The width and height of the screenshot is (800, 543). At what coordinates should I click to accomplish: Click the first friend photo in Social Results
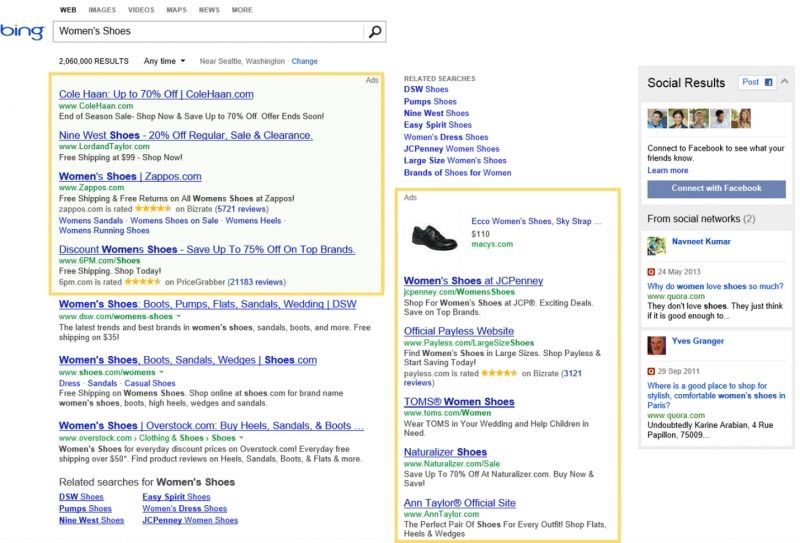click(x=657, y=118)
